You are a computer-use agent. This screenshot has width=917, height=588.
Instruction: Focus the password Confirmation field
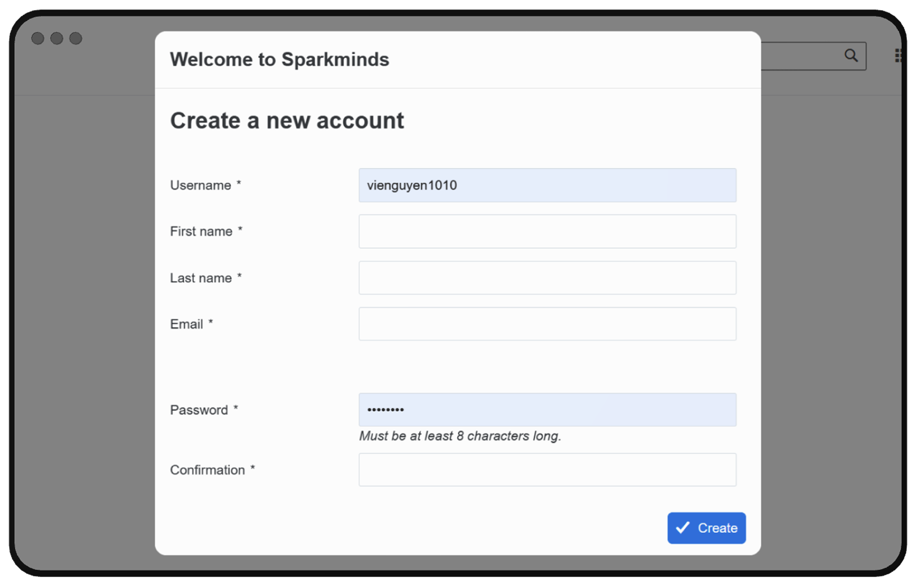[x=547, y=470]
